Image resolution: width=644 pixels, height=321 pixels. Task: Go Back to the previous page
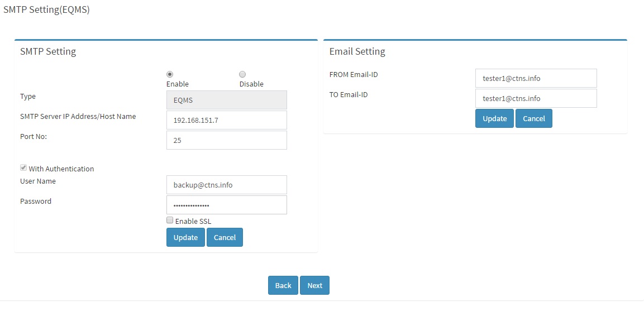(x=283, y=285)
